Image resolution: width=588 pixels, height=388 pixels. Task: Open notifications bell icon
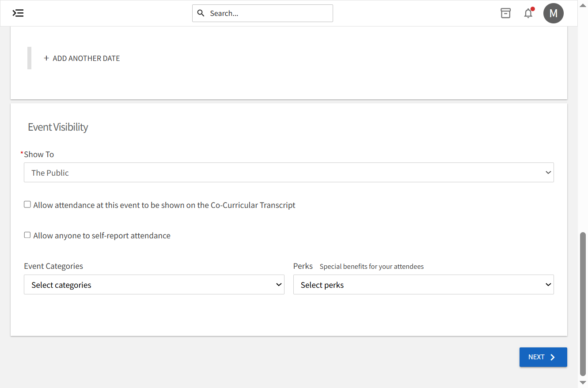pyautogui.click(x=528, y=13)
